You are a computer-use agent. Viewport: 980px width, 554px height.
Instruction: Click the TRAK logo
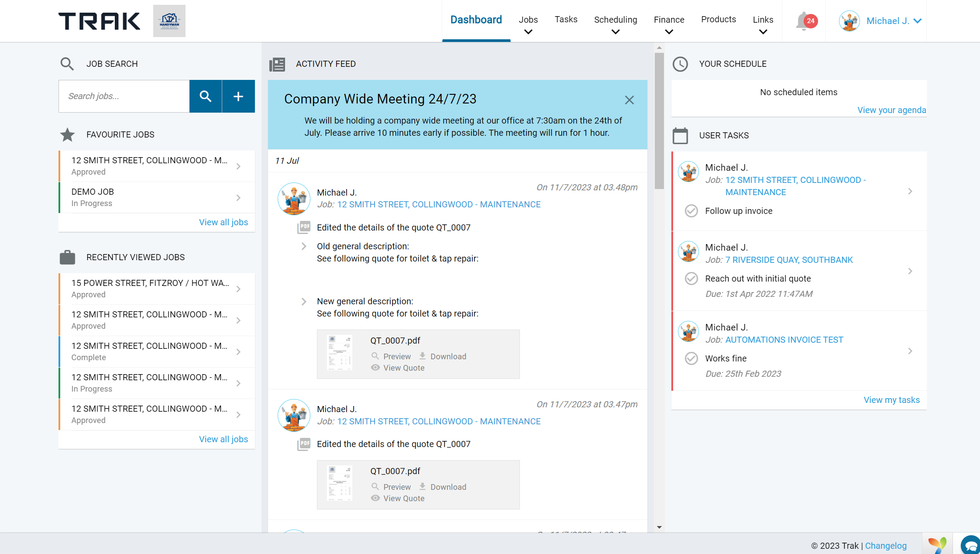(x=99, y=21)
